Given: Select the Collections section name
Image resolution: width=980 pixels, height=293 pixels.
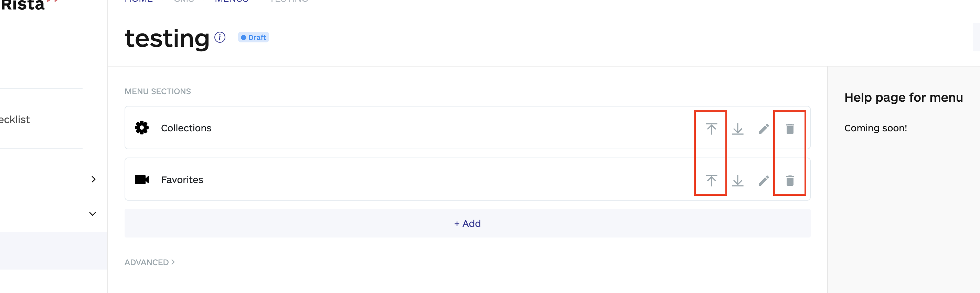Looking at the screenshot, I should click(x=186, y=128).
